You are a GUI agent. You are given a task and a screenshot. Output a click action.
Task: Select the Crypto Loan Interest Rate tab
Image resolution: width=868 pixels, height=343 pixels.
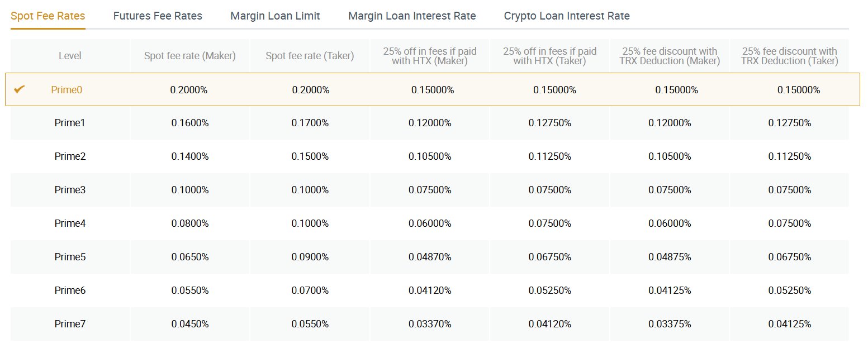click(x=567, y=16)
